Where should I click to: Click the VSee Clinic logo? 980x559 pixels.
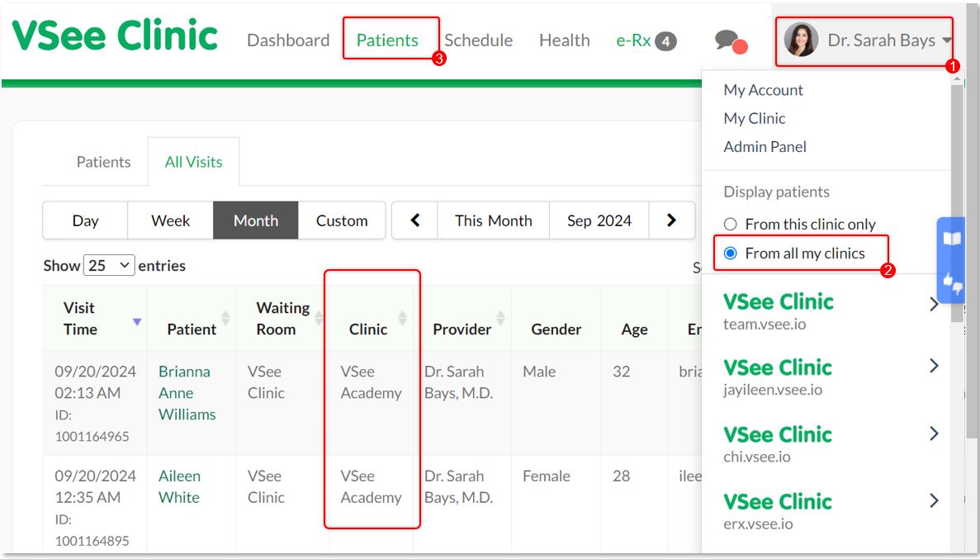115,36
